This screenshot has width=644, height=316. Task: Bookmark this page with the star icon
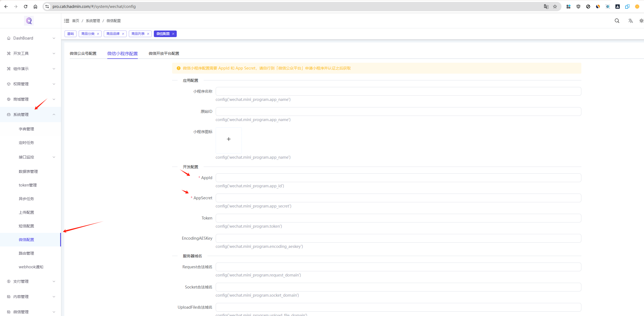point(555,7)
